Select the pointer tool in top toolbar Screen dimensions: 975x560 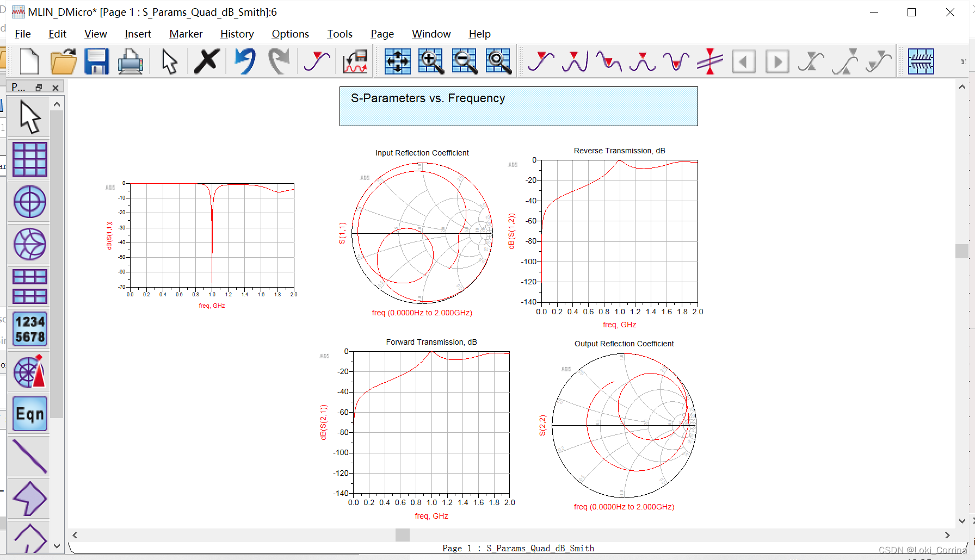(x=169, y=61)
